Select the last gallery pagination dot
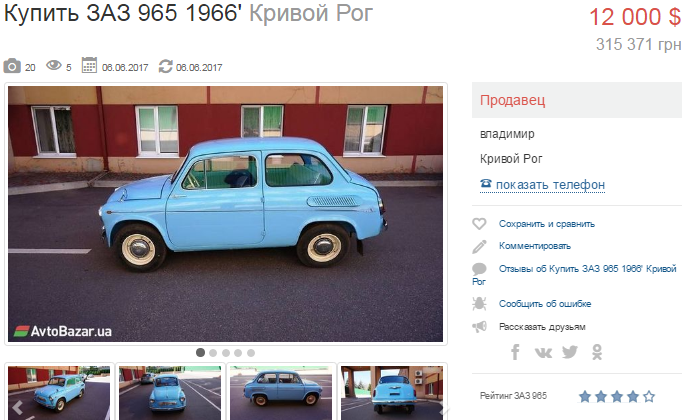 pyautogui.click(x=251, y=353)
